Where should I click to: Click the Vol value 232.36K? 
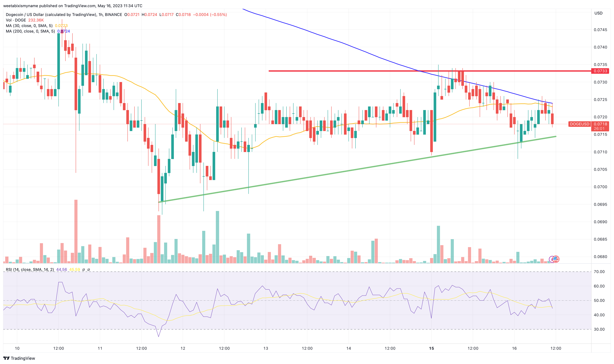(36, 20)
